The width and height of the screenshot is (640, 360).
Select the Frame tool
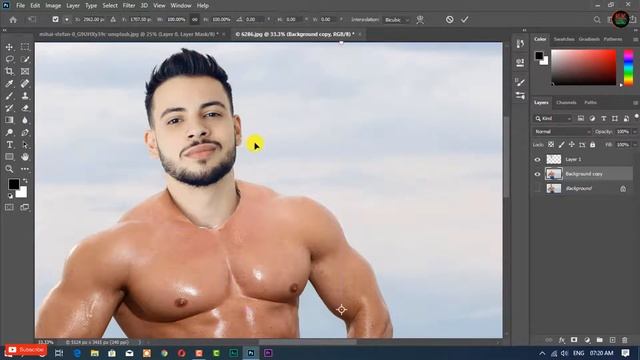[x=25, y=71]
